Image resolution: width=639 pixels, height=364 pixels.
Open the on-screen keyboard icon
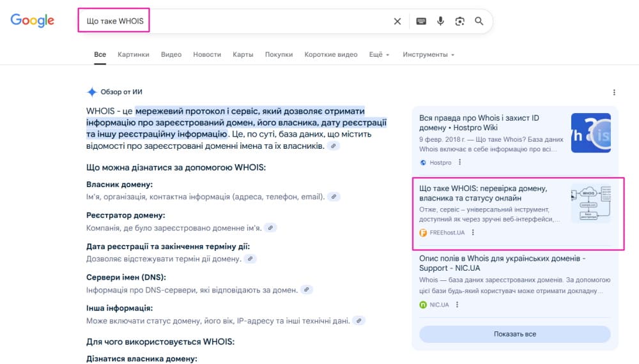(x=421, y=21)
